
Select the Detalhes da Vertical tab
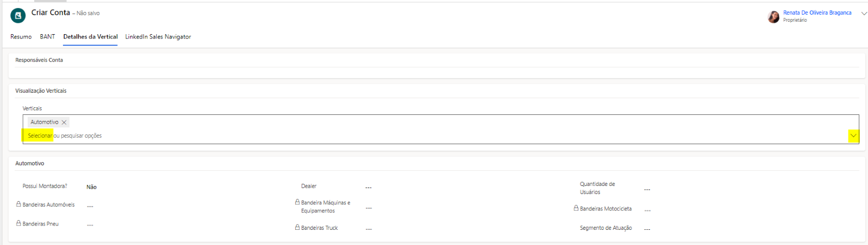(91, 37)
